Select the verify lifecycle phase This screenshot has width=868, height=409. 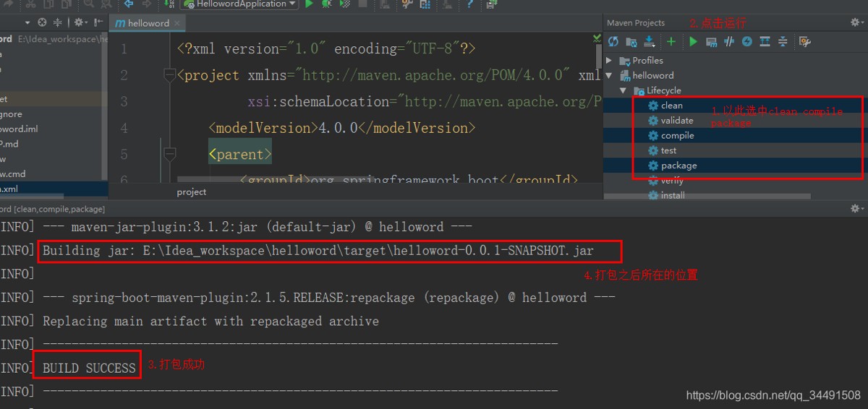tap(672, 181)
